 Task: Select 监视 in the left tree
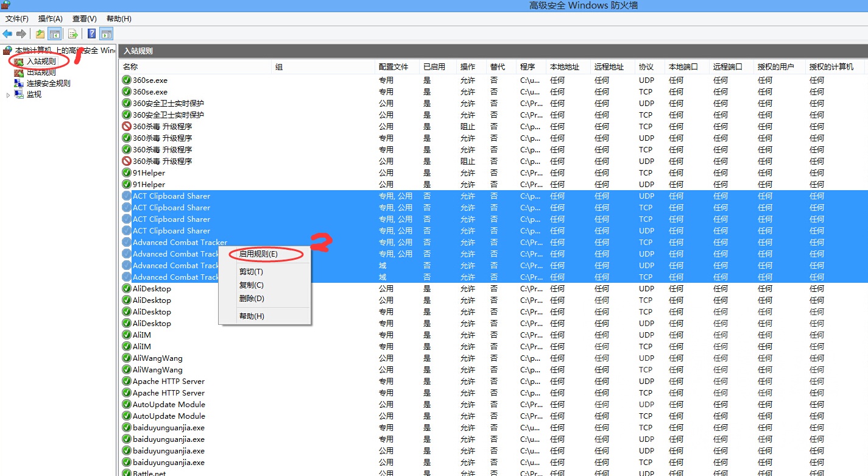click(x=34, y=94)
